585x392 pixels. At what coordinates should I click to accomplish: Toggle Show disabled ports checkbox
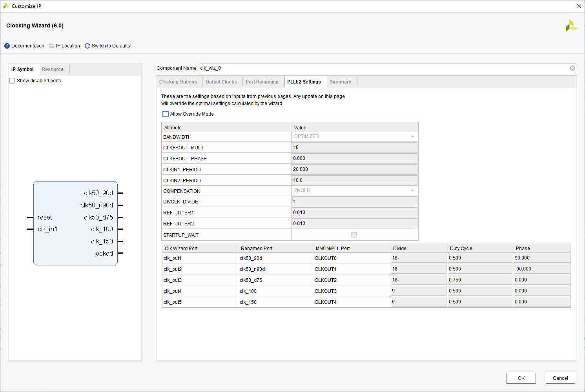[12, 81]
